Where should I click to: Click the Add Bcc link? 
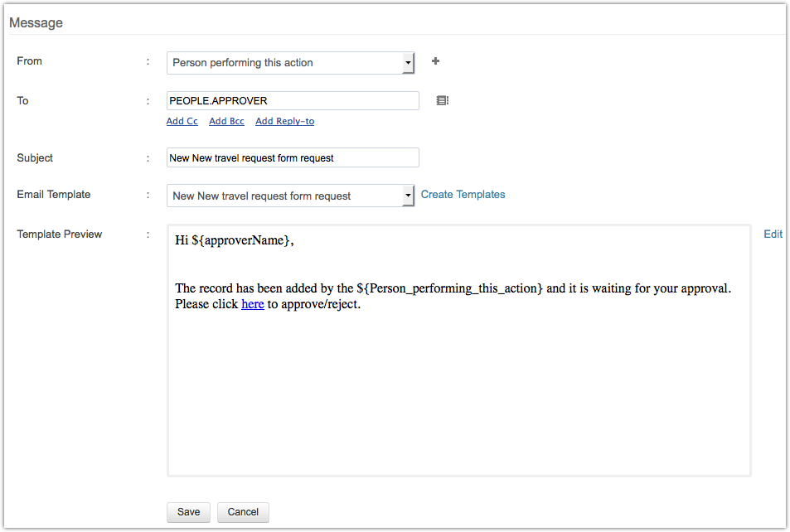(226, 121)
